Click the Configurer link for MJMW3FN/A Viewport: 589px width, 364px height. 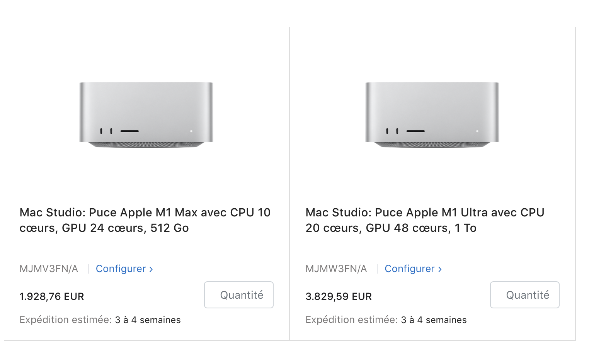[410, 269]
